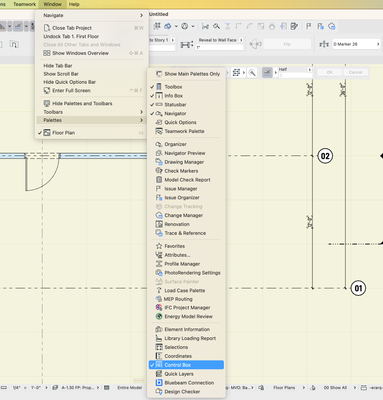Select Show Scroll Bar

tap(92, 74)
